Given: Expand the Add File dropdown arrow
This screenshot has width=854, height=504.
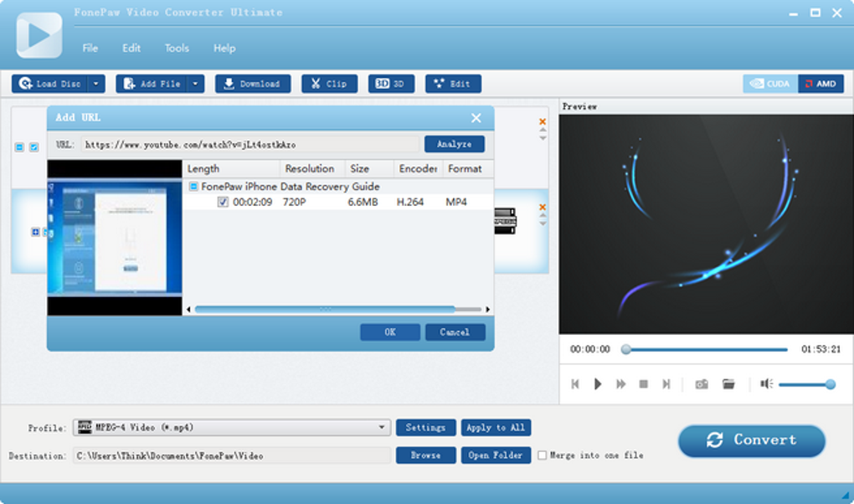Looking at the screenshot, I should pyautogui.click(x=196, y=84).
